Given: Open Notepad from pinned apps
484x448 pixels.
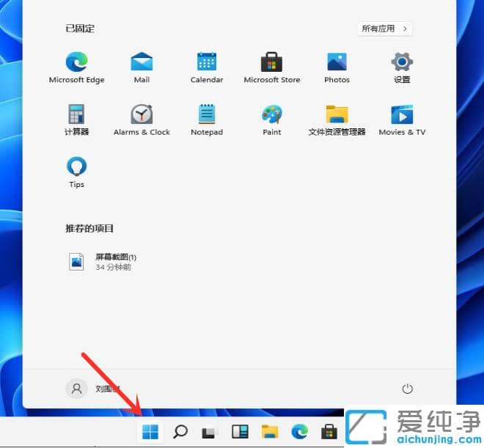Looking at the screenshot, I should (x=207, y=120).
